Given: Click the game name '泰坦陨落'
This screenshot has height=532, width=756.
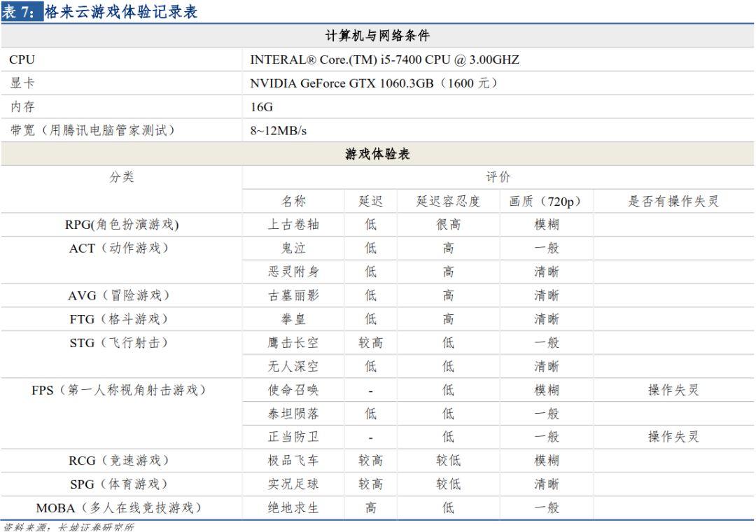Looking at the screenshot, I should coord(293,413).
